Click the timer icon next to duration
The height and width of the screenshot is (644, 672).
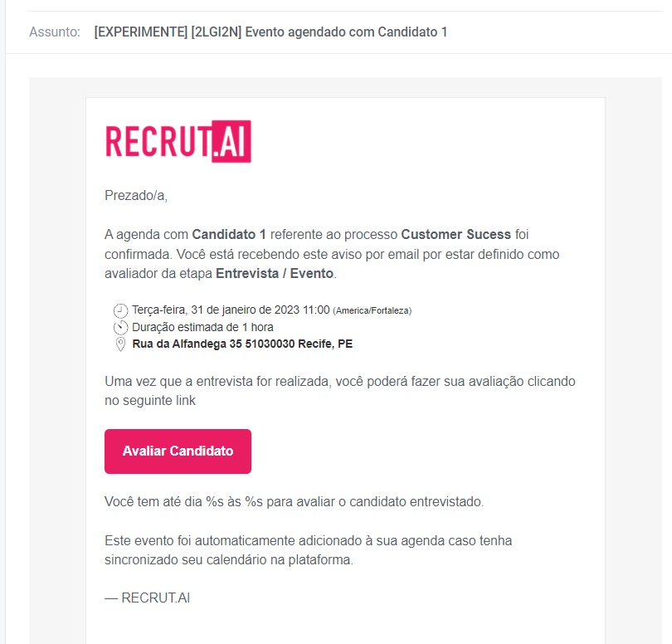coord(120,327)
